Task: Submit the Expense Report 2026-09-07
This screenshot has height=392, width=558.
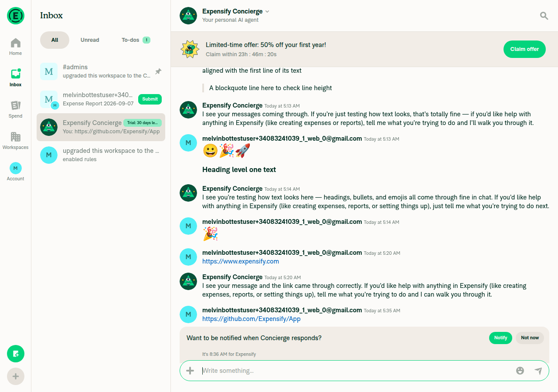Action: point(150,99)
